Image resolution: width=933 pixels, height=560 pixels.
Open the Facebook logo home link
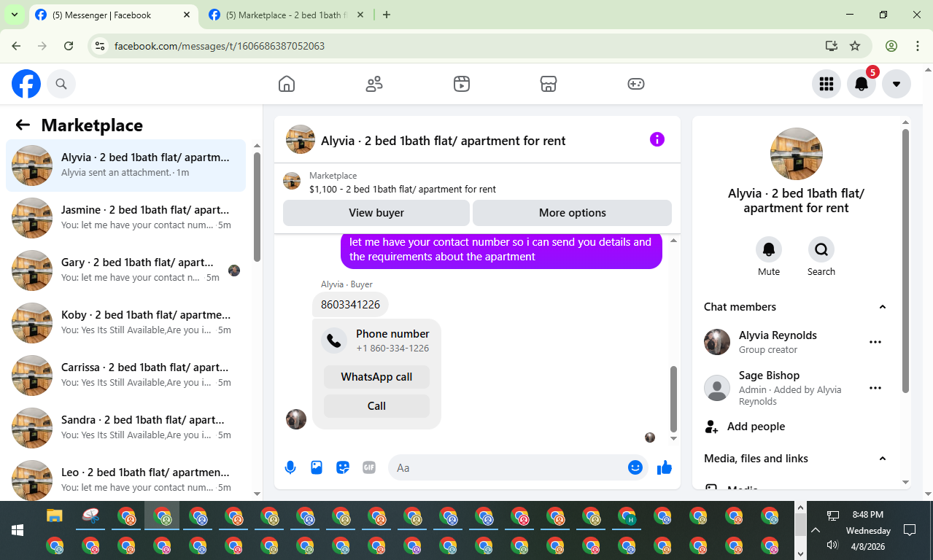[26, 84]
